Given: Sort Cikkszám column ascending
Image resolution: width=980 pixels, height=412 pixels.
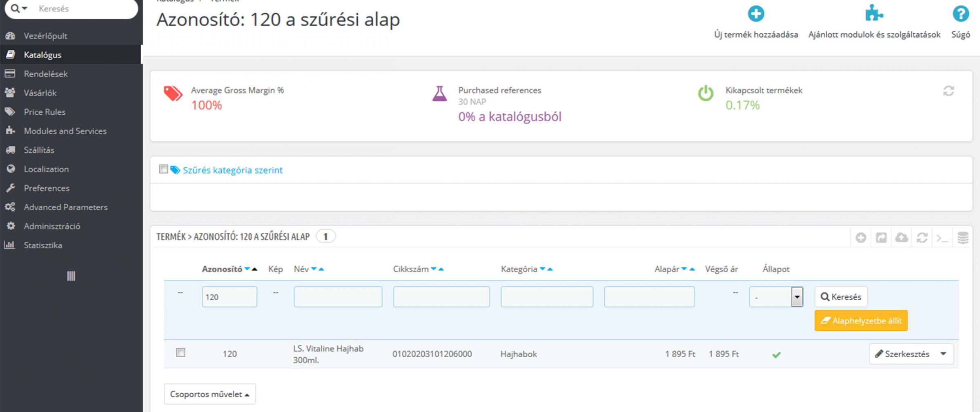Looking at the screenshot, I should (441, 269).
